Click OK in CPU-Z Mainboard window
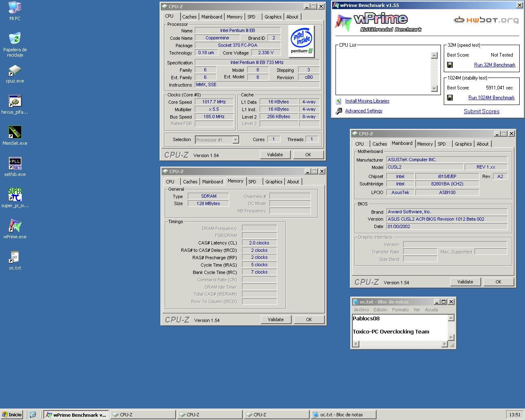The image size is (525, 420). tap(498, 282)
